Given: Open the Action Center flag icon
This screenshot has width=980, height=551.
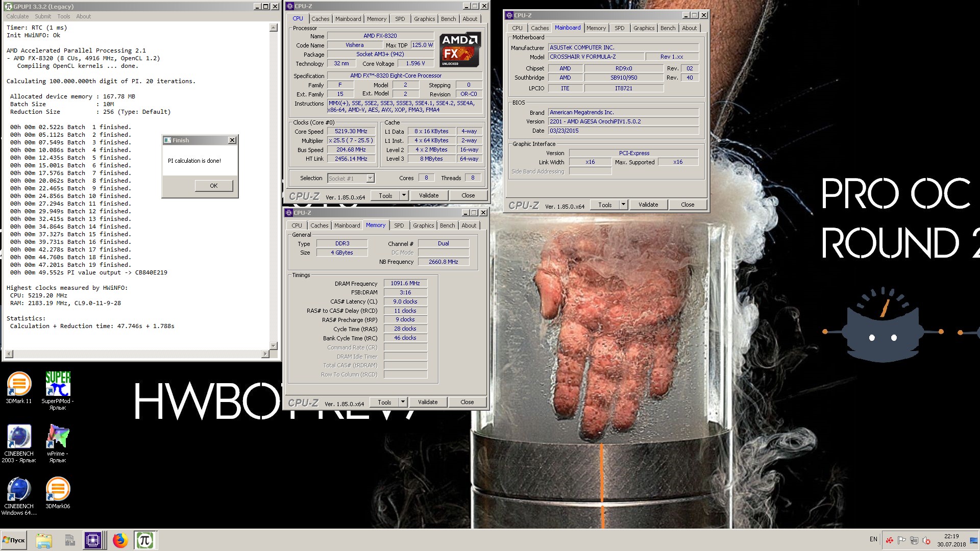Looking at the screenshot, I should 901,540.
